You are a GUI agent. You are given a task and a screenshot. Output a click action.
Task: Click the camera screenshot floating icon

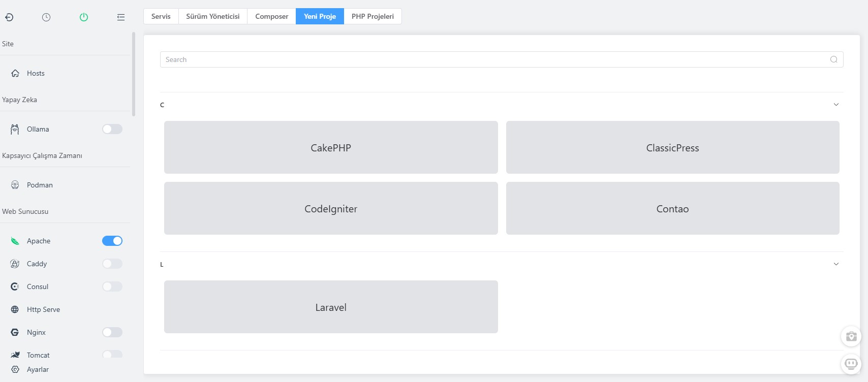[851, 336]
